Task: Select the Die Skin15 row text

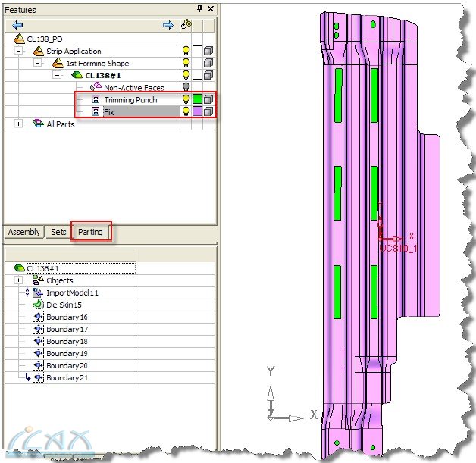Action: 64,305
